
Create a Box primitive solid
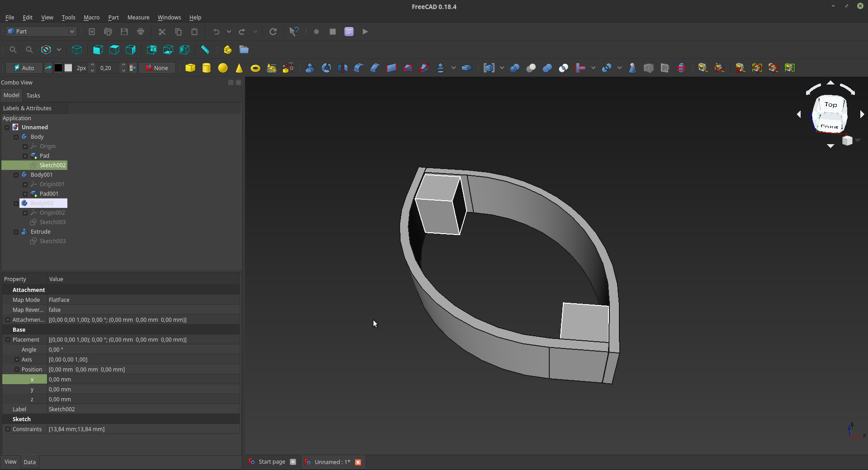point(190,68)
